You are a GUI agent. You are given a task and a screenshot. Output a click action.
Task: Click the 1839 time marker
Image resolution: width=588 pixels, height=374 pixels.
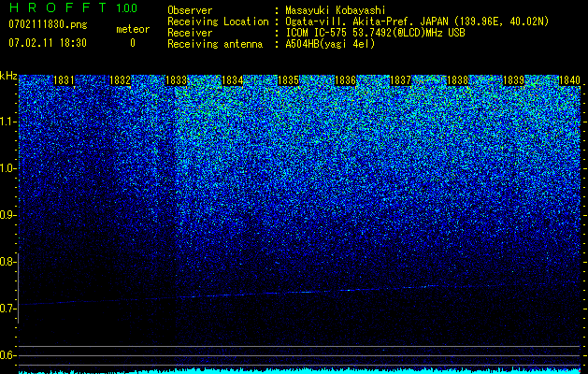point(513,80)
